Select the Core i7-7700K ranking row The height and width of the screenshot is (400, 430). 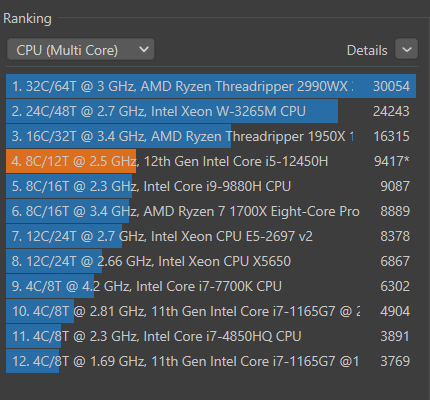[211, 286]
